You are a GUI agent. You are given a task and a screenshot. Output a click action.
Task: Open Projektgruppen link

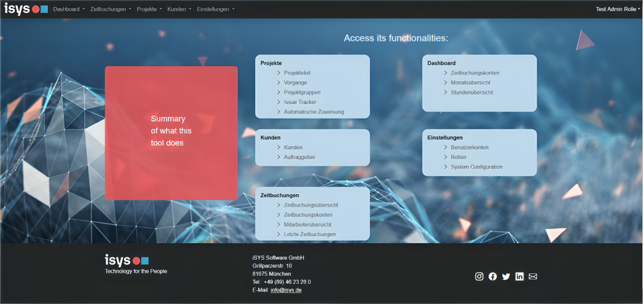tap(302, 93)
